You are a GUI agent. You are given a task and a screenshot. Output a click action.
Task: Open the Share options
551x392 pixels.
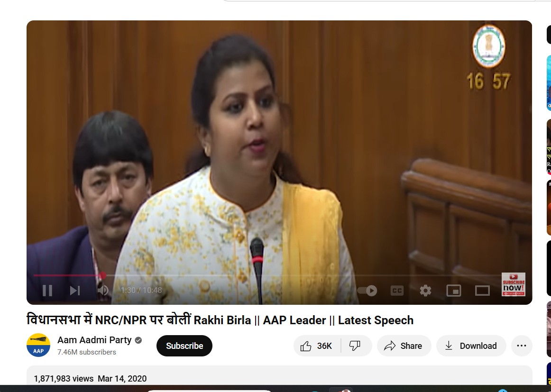click(x=404, y=346)
